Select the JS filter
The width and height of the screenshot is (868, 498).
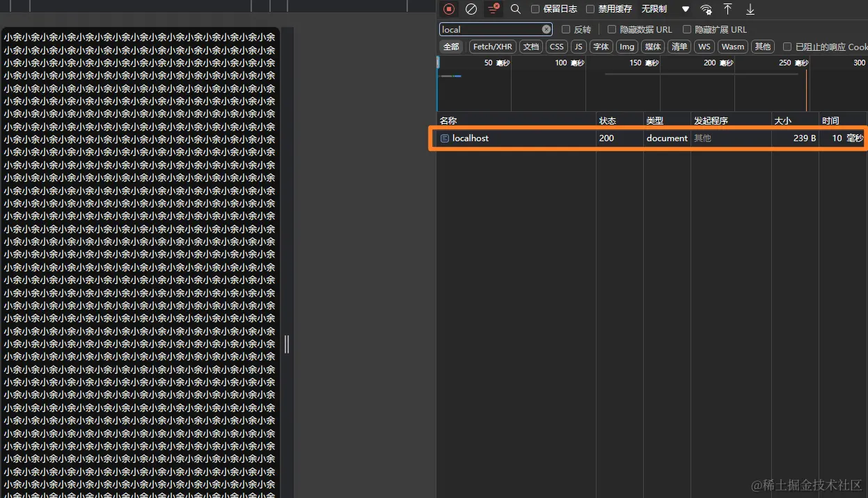578,47
